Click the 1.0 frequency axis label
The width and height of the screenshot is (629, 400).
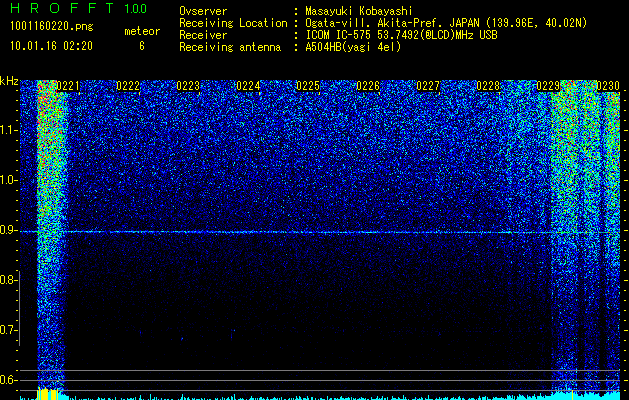coord(8,180)
